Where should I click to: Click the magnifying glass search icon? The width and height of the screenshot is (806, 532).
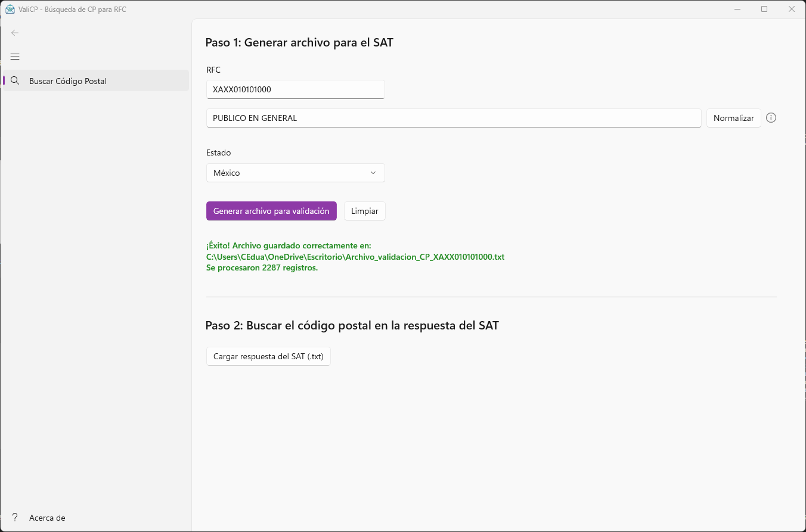[15, 81]
